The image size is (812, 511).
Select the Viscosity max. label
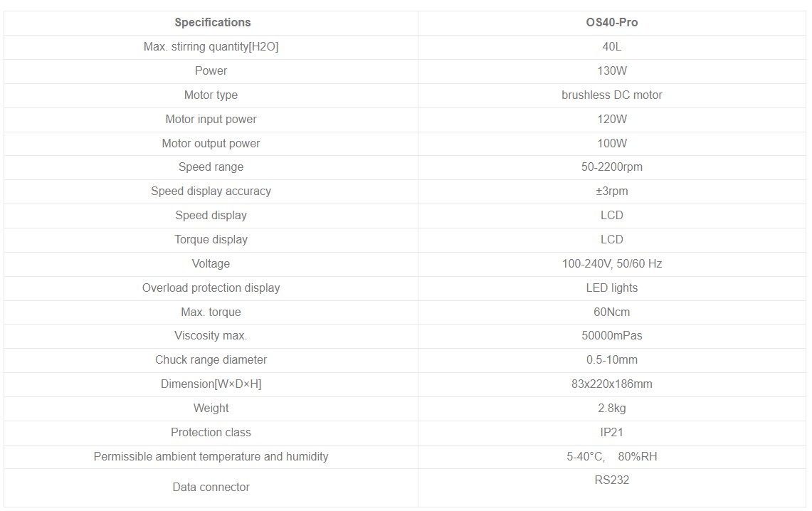pyautogui.click(x=211, y=335)
